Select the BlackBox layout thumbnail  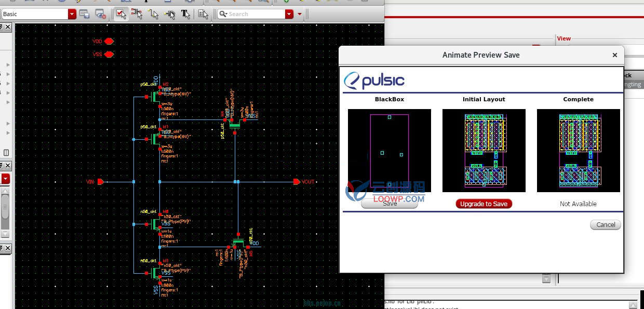coord(390,151)
